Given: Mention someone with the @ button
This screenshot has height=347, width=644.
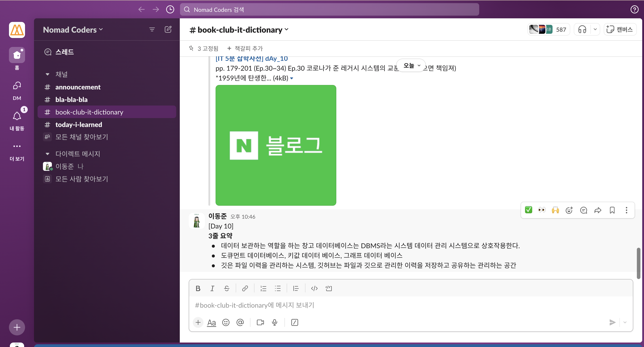Looking at the screenshot, I should click(240, 322).
